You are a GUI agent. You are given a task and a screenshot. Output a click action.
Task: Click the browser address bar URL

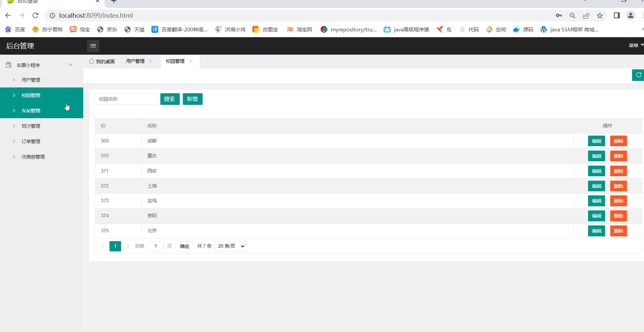click(x=96, y=15)
